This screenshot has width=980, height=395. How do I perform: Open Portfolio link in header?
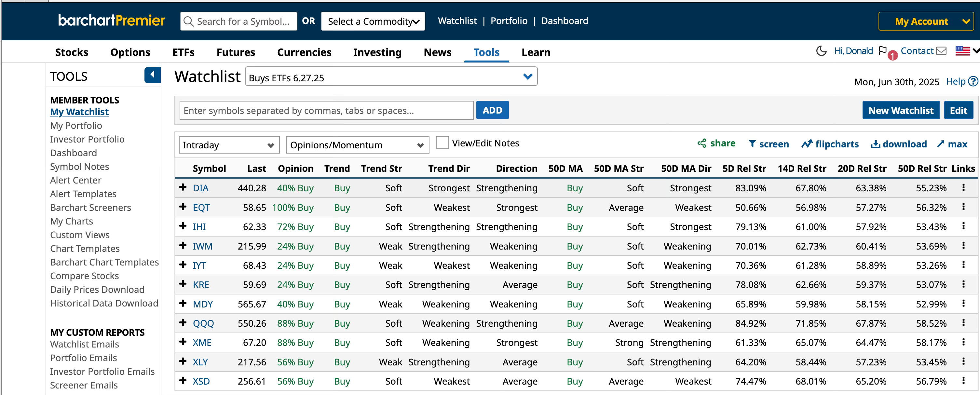tap(509, 21)
